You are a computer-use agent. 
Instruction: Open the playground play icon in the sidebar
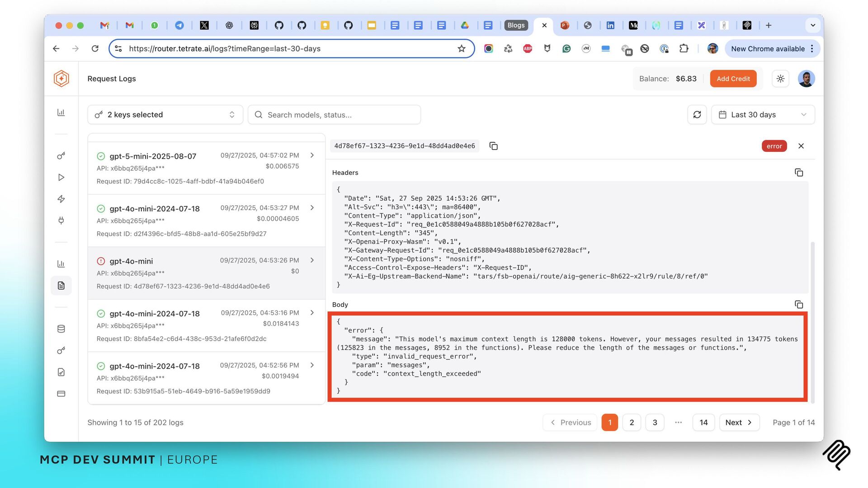(x=61, y=177)
